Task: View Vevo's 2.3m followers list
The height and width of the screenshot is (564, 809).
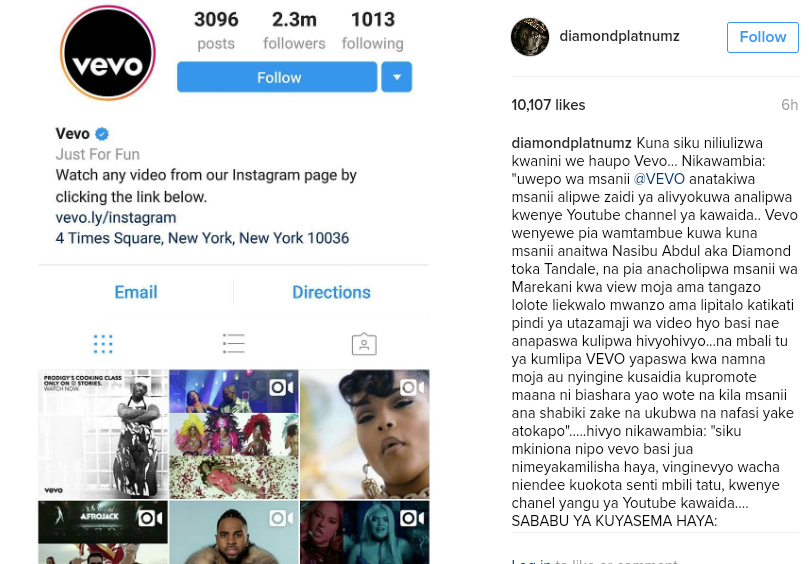Action: click(294, 31)
